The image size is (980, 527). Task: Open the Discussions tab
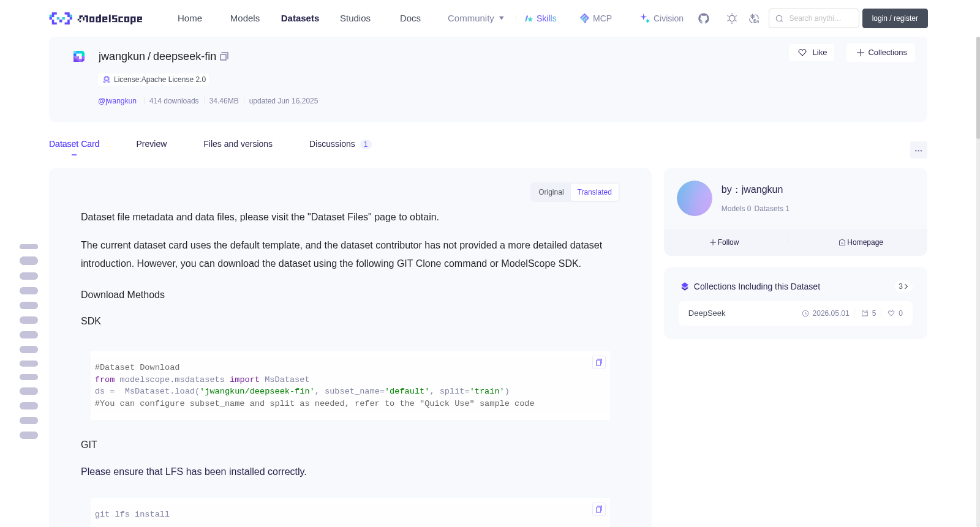340,144
